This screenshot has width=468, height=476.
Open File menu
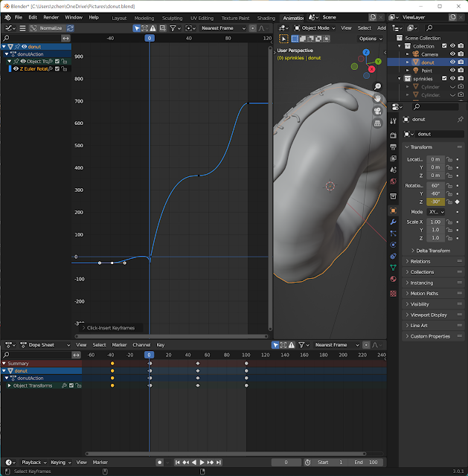[x=19, y=18]
